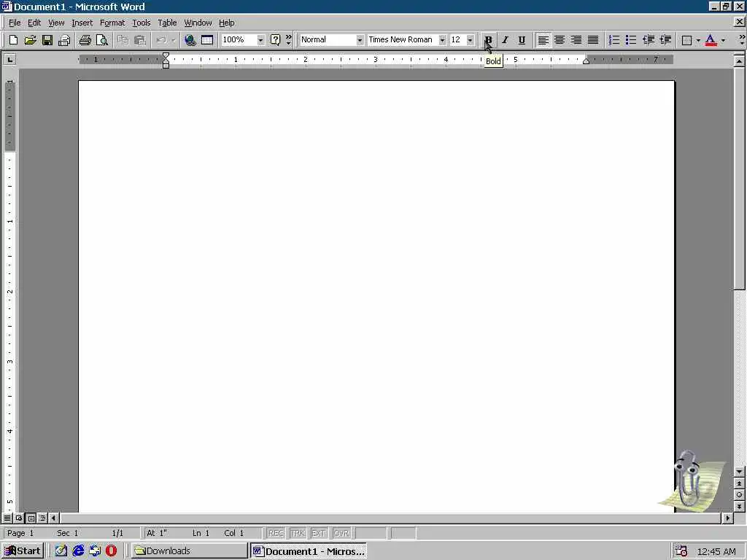The height and width of the screenshot is (560, 747).
Task: Close the document with menu bar X
Action: pyautogui.click(x=740, y=21)
